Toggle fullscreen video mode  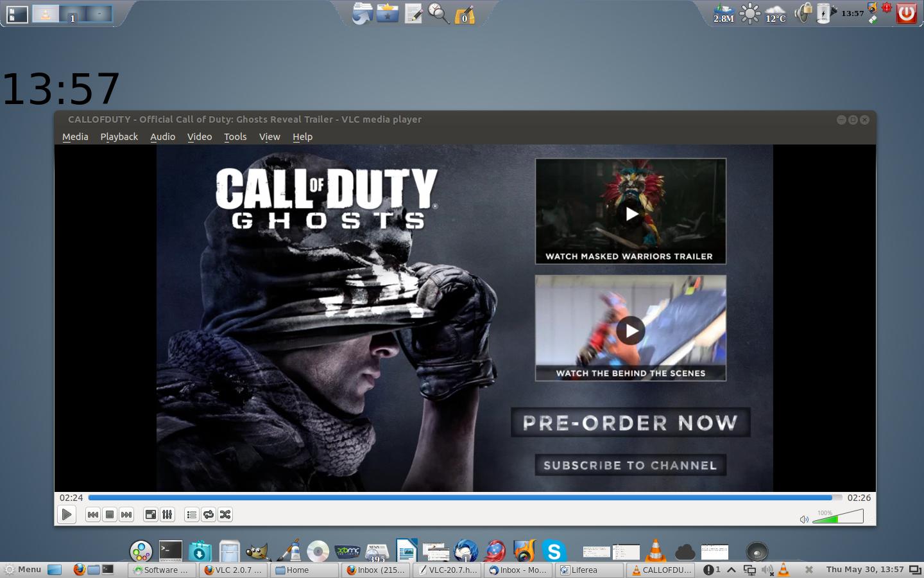150,514
